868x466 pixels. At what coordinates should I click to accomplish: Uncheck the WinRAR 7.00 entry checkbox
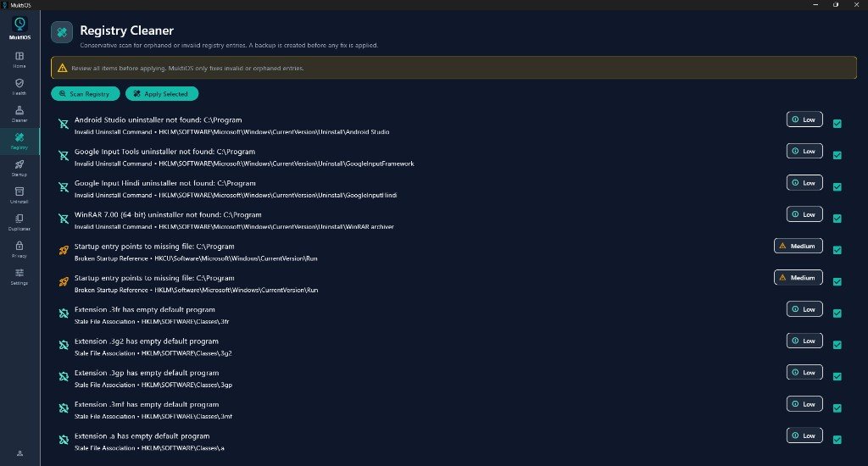click(x=837, y=219)
